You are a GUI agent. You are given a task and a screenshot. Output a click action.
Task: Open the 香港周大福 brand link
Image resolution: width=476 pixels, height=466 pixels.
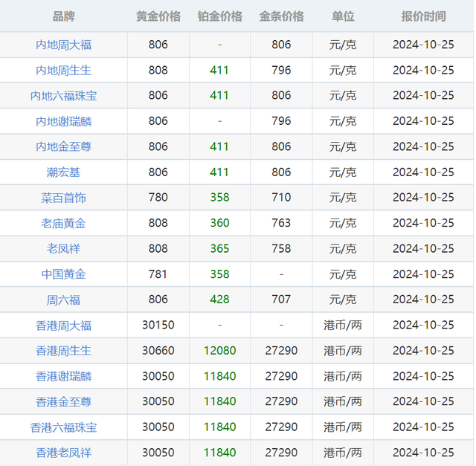click(x=63, y=326)
